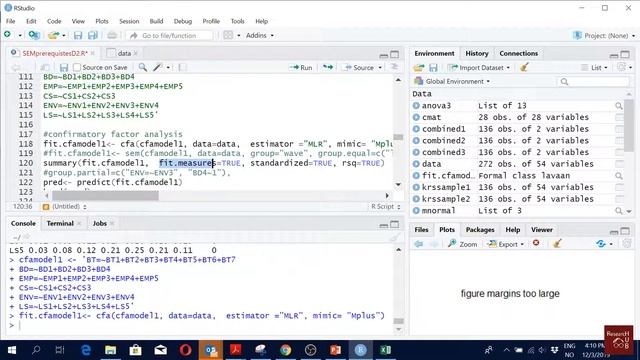
Task: Open the Debug menu
Action: [x=182, y=21]
